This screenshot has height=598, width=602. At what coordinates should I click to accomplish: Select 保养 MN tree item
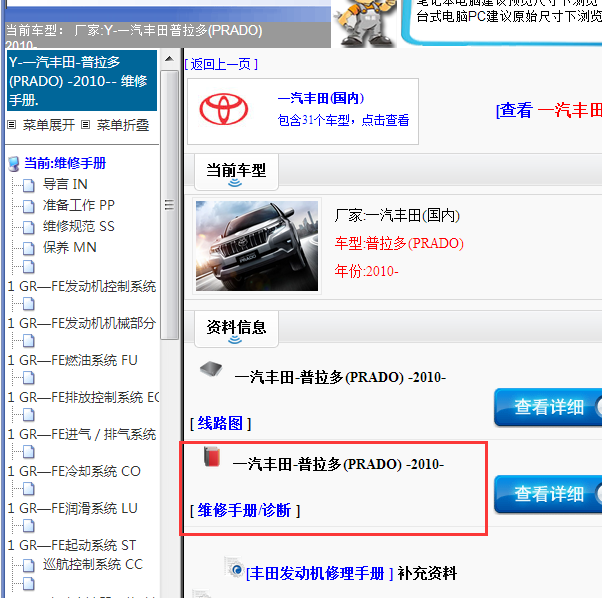[x=69, y=248]
